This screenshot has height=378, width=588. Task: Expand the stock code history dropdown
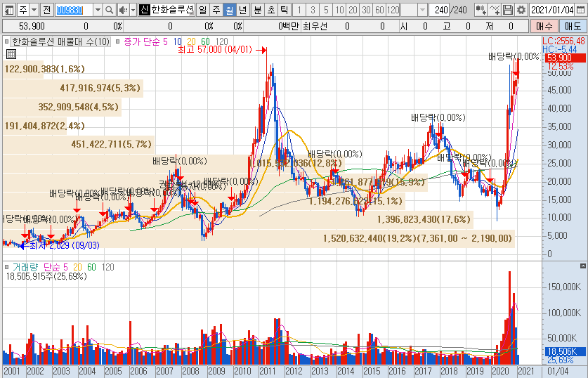[x=98, y=10]
